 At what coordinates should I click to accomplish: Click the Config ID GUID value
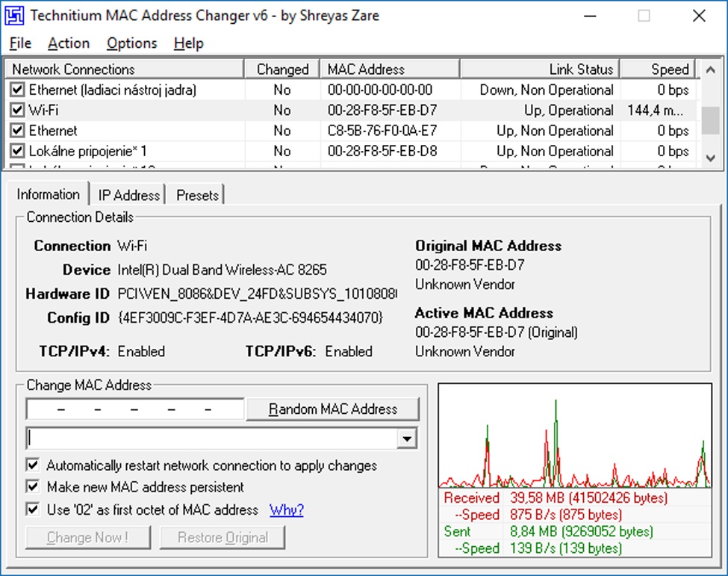pos(250,318)
